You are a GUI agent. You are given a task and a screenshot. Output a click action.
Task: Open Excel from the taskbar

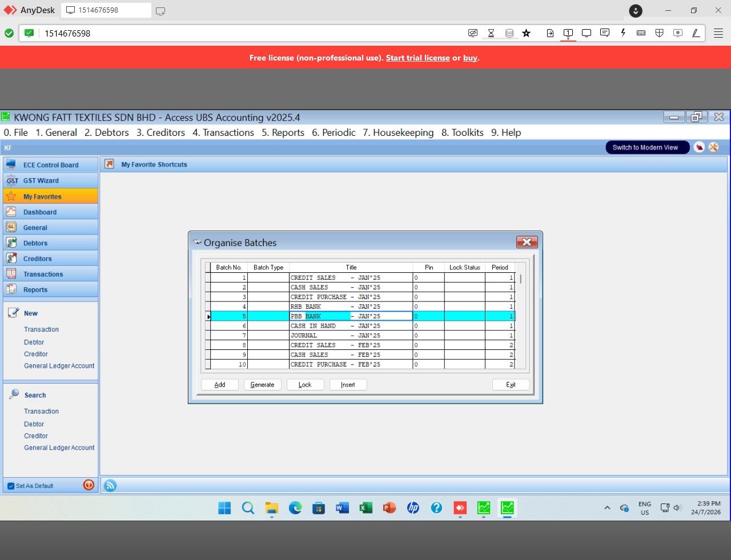[365, 508]
